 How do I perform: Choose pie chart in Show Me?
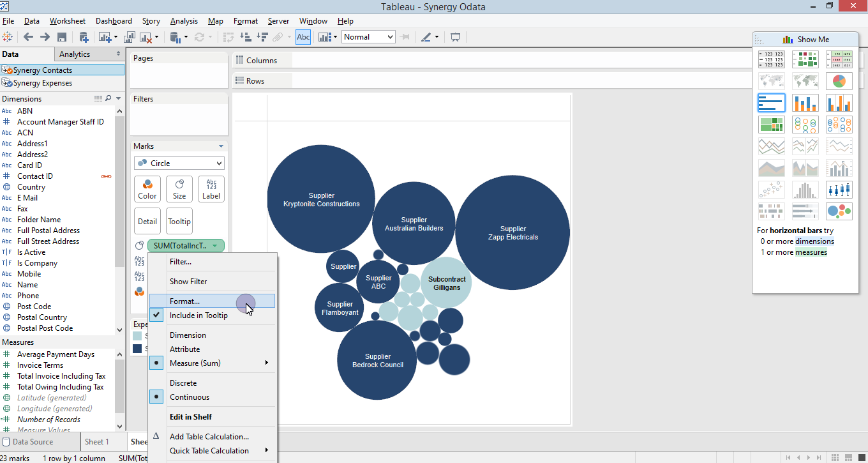tap(839, 81)
